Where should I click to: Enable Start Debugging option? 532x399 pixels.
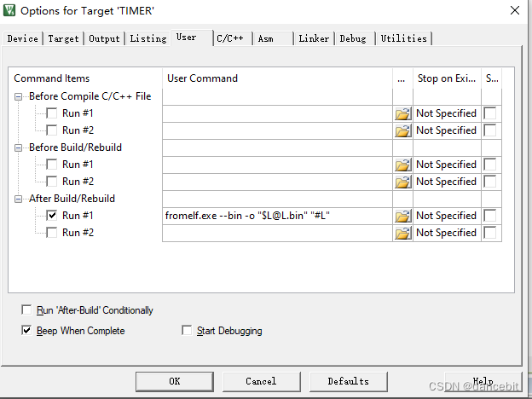pos(187,330)
